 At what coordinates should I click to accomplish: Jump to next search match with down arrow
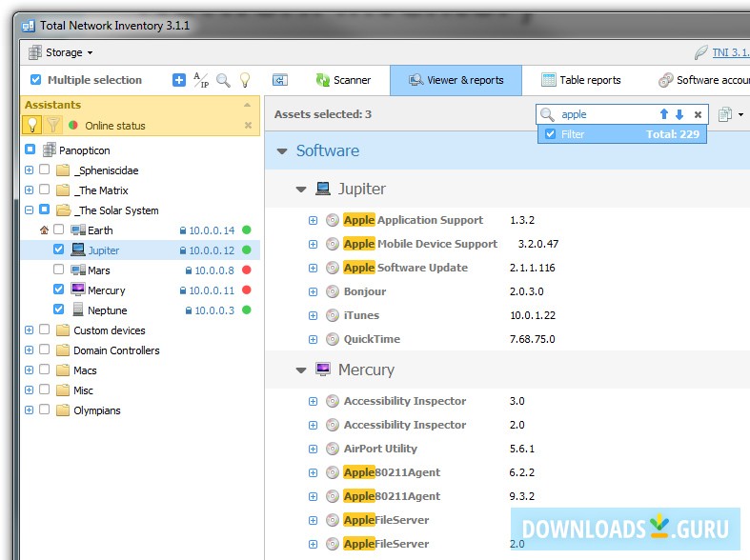(679, 114)
